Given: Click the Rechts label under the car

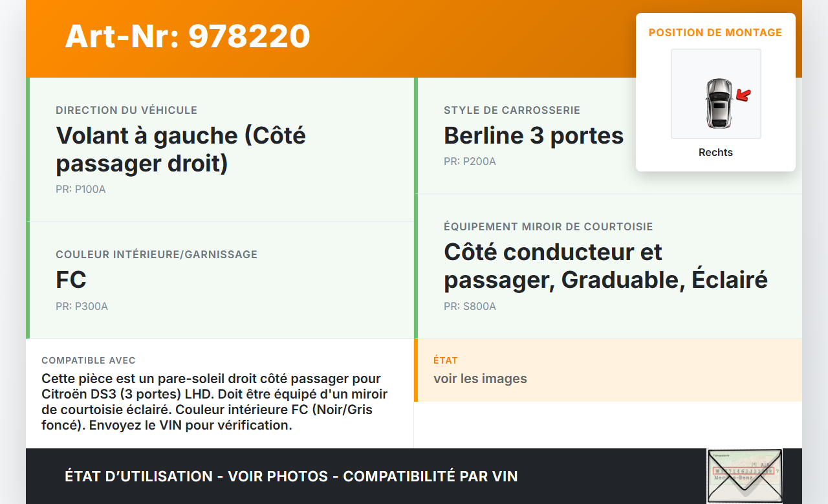Looking at the screenshot, I should [x=715, y=153].
